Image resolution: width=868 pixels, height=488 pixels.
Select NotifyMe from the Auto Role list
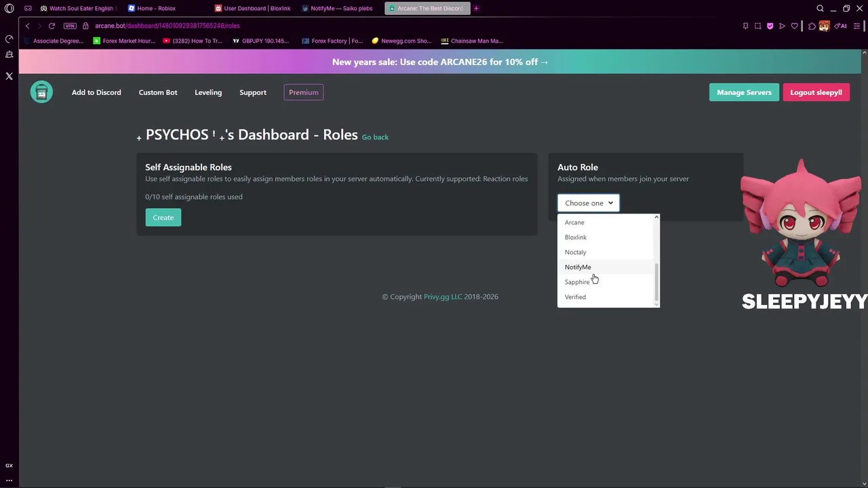tap(607, 267)
